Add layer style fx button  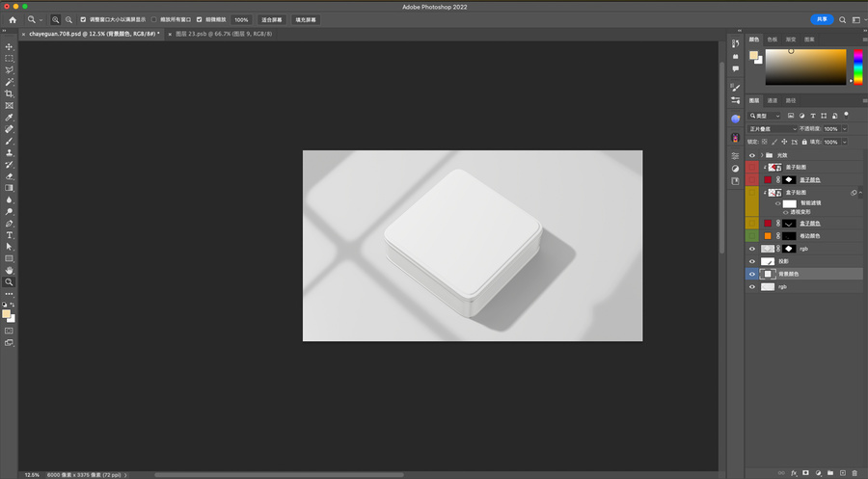click(x=794, y=473)
